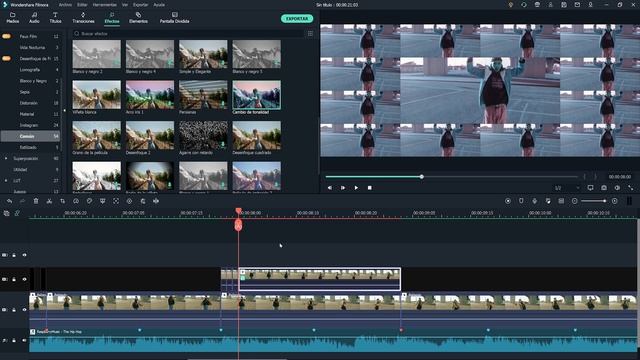Click the Audio Mixer icon
640x360 pixels.
point(548,201)
